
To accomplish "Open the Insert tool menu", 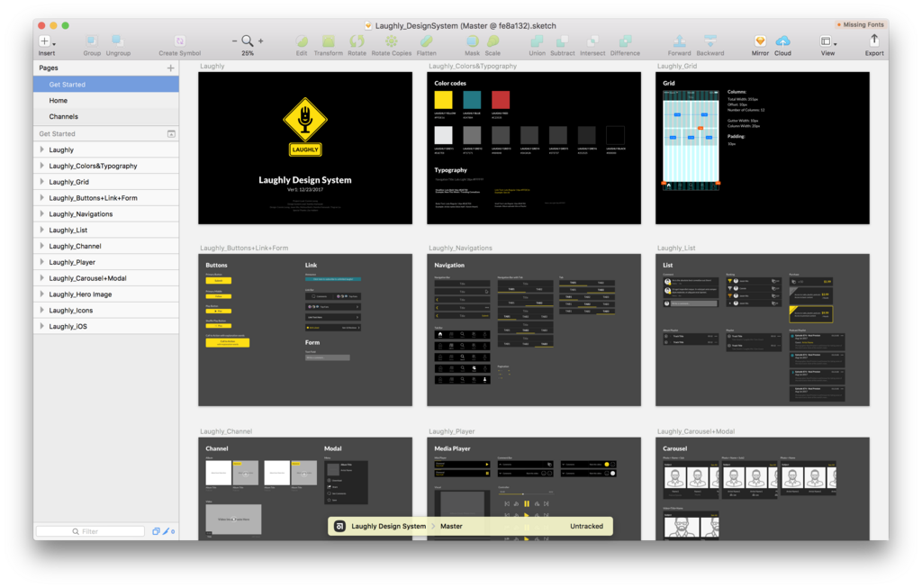I will [x=47, y=41].
